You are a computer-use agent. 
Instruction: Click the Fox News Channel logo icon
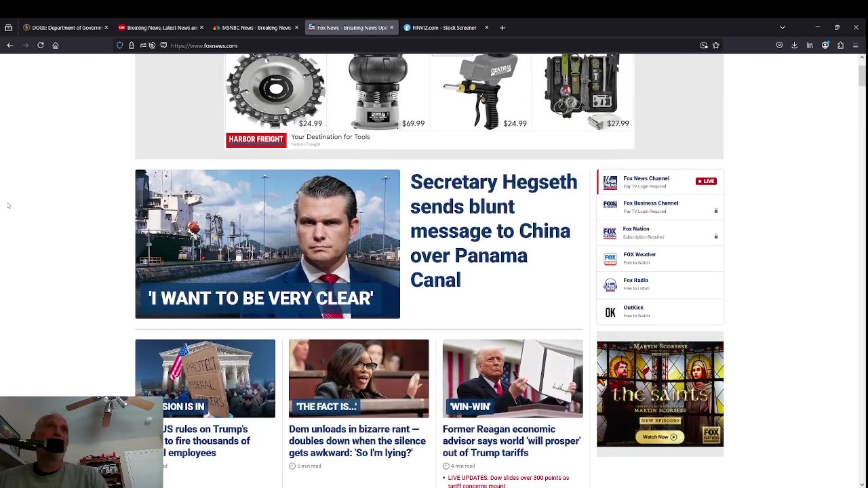tap(610, 182)
